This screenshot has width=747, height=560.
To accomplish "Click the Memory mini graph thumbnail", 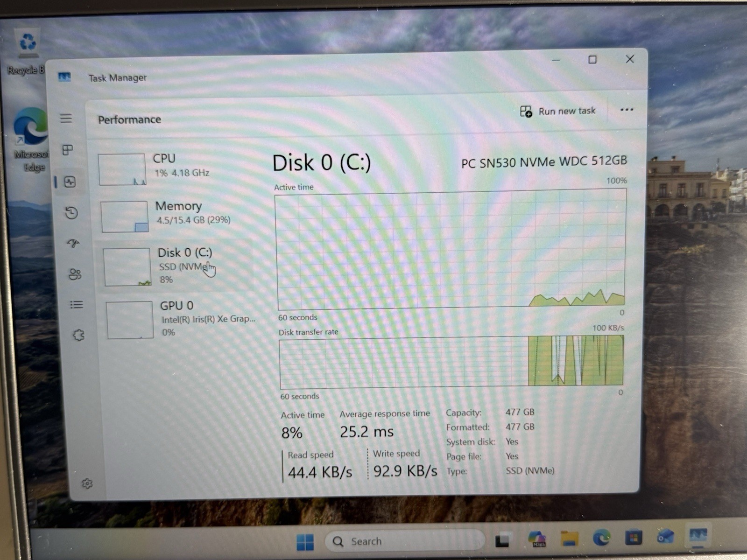I will 125,217.
